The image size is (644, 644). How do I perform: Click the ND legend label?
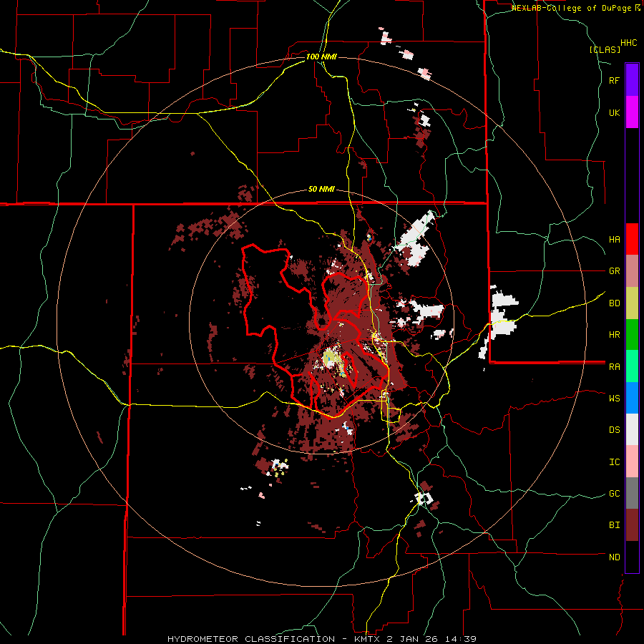coord(614,557)
